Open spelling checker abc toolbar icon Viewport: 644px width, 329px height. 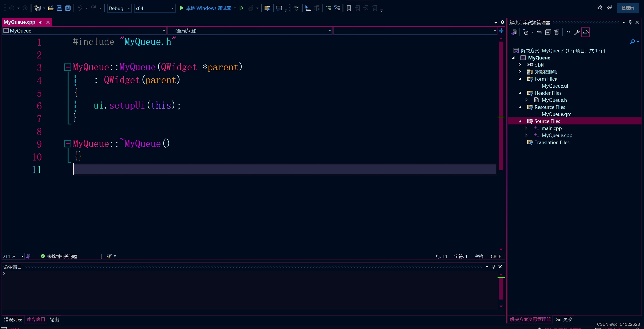pos(296,8)
